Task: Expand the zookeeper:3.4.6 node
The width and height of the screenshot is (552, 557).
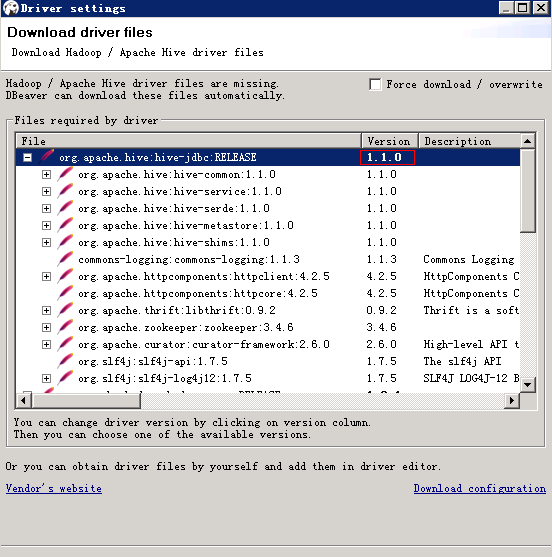Action: 46,327
